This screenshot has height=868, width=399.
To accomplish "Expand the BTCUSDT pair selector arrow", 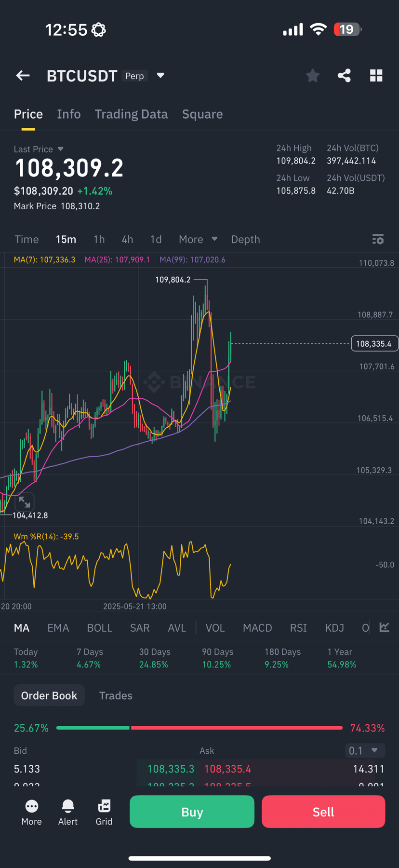I will point(160,76).
